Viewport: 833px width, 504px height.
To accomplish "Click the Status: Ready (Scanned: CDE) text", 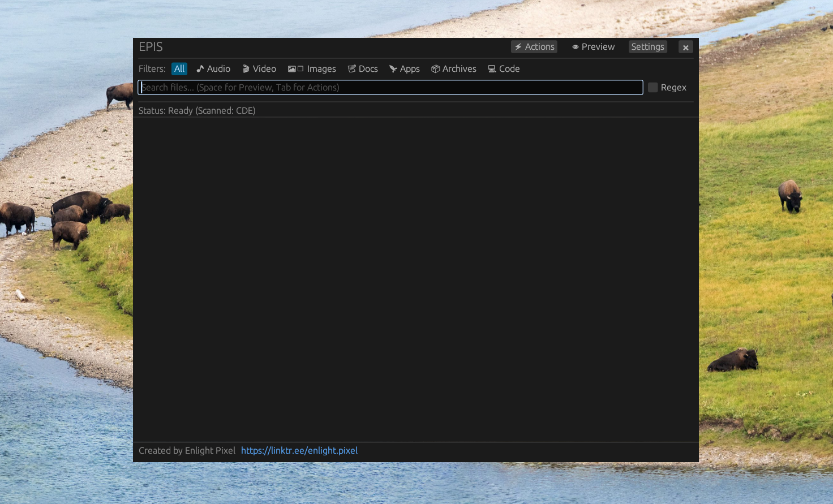I will click(x=197, y=111).
